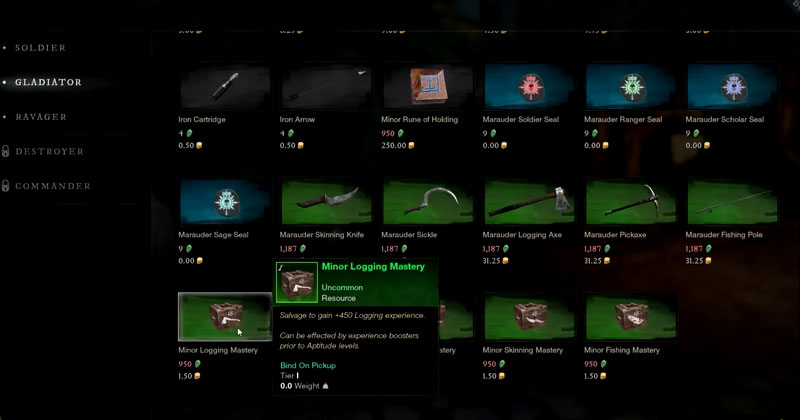Switch to the Ravager rank tab
The image size is (800, 420).
(41, 117)
